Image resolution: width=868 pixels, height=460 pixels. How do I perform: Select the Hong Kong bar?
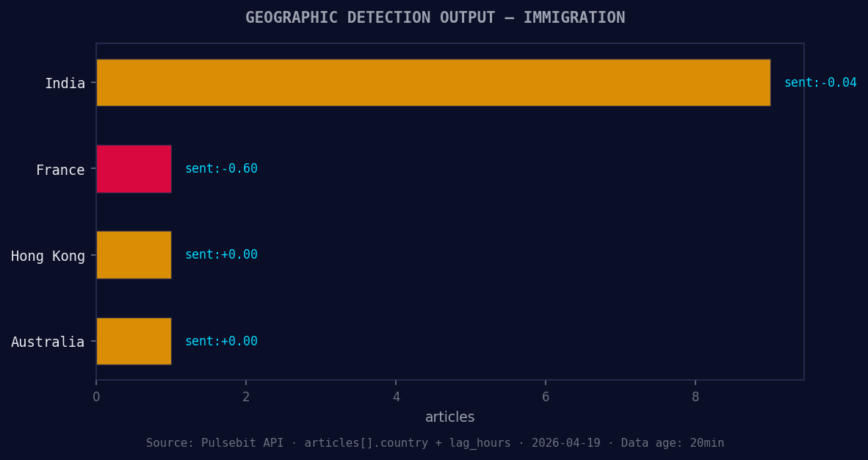click(133, 254)
